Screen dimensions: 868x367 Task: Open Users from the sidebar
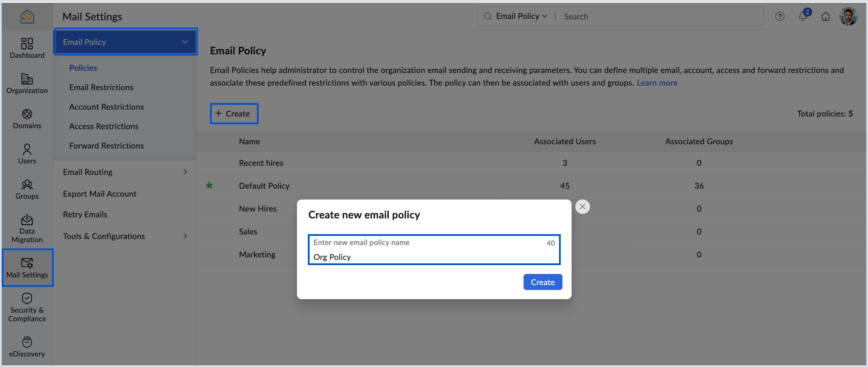click(27, 153)
